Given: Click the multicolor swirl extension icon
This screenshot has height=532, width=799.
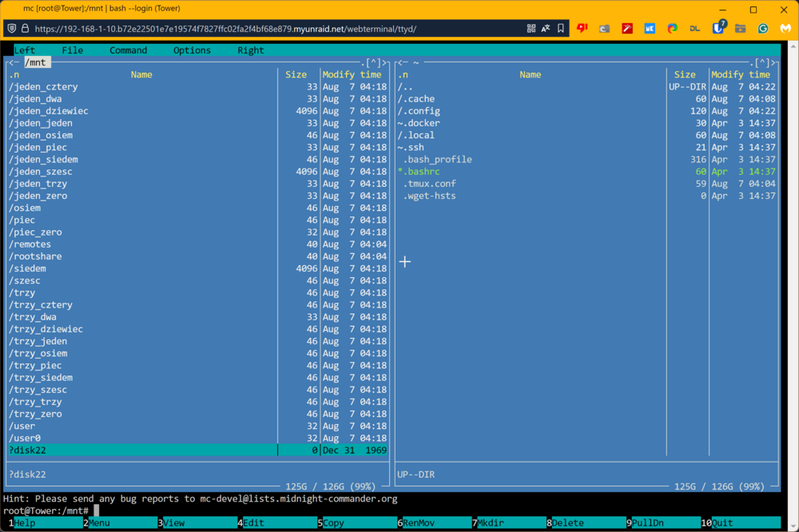Looking at the screenshot, I should tap(673, 29).
